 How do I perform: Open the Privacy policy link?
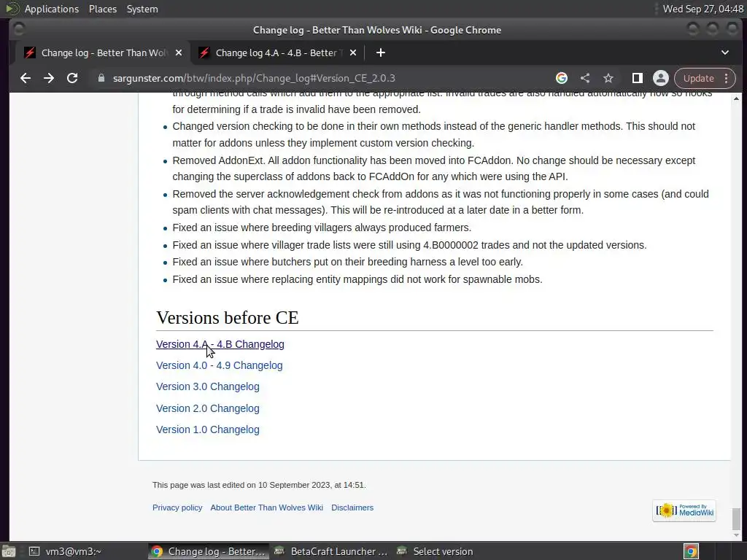pos(177,507)
